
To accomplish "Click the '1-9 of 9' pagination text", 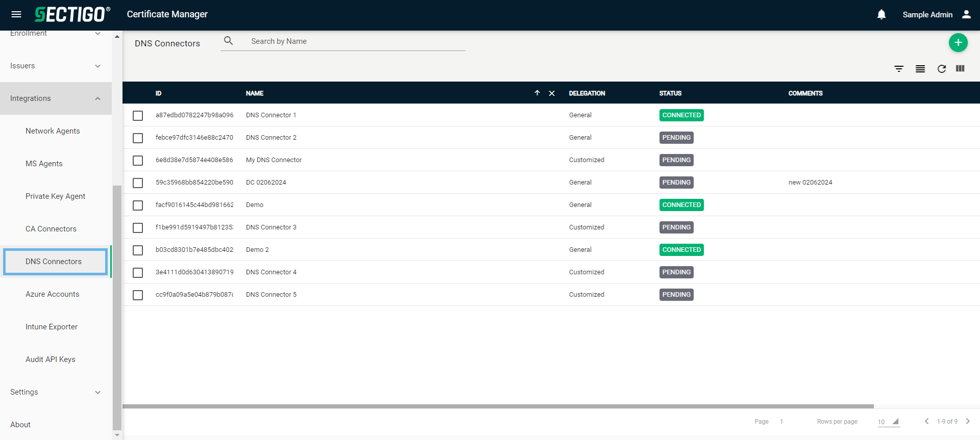I will [x=947, y=422].
